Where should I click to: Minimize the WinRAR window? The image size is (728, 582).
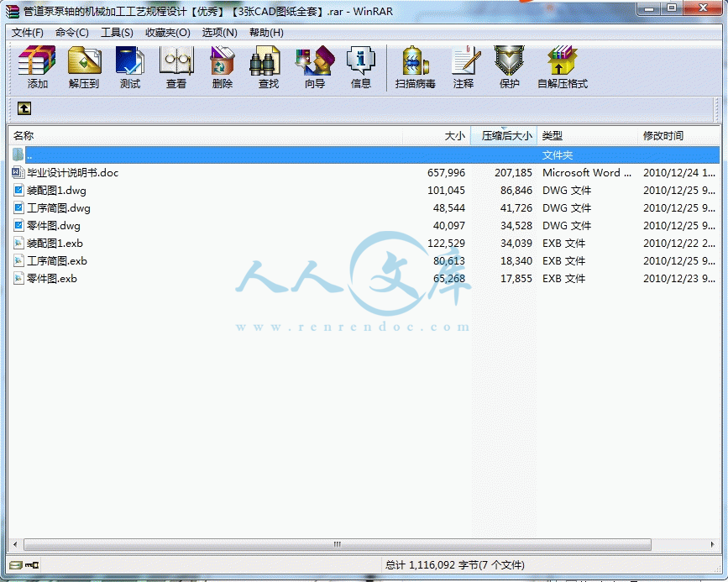point(650,9)
